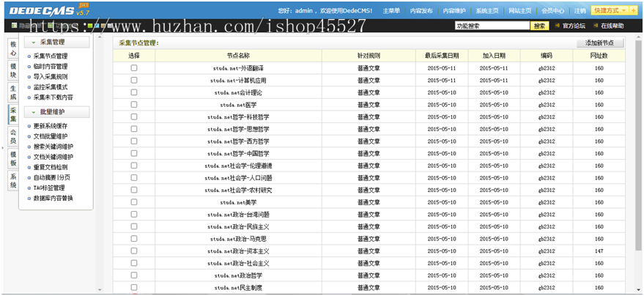Tick the studa.net政治-马克思 checkbox
This screenshot has height=296, width=644.
point(134,239)
